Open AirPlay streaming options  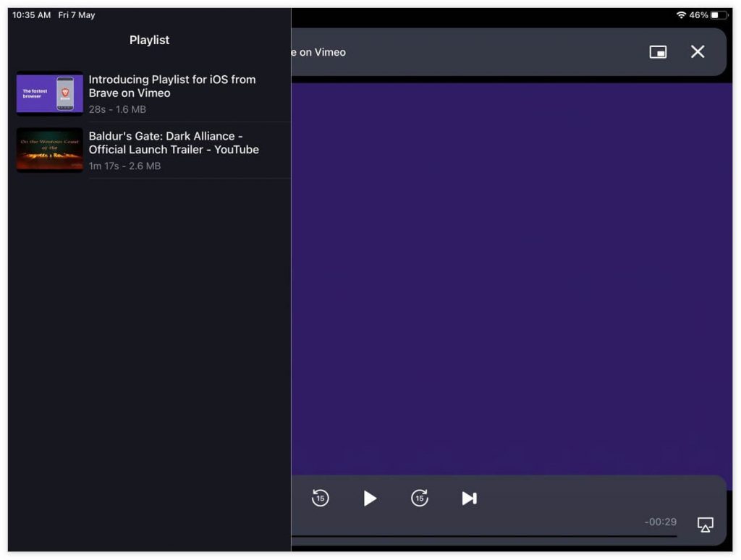(x=705, y=525)
